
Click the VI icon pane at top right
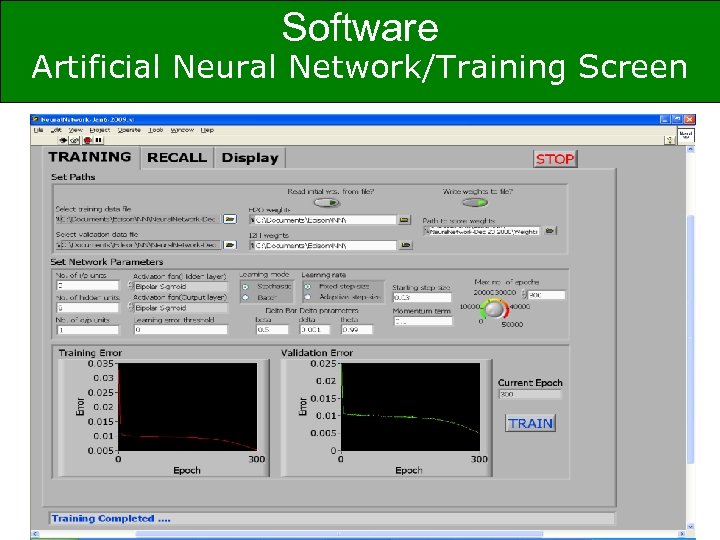coord(686,136)
